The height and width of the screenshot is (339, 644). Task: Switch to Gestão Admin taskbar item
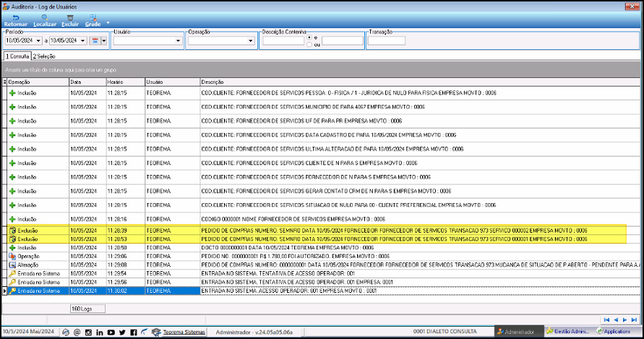(x=568, y=331)
